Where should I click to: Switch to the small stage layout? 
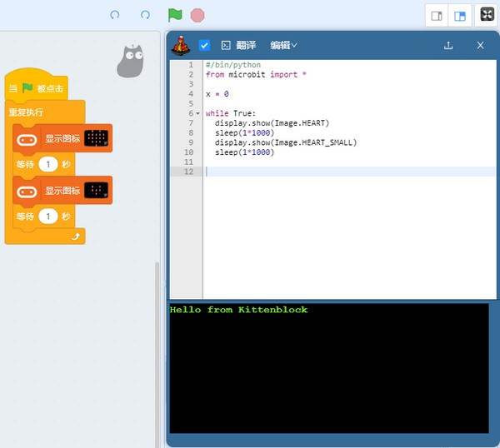point(436,16)
